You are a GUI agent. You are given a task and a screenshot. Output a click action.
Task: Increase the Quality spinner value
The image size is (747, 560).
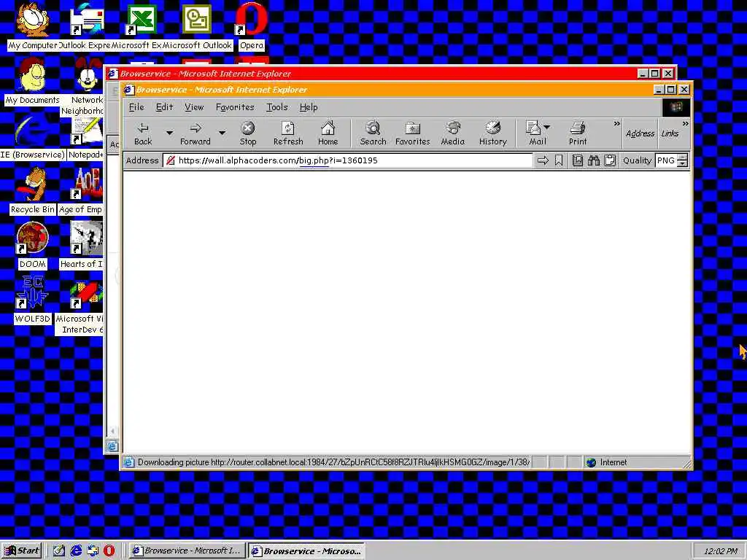[x=683, y=157]
